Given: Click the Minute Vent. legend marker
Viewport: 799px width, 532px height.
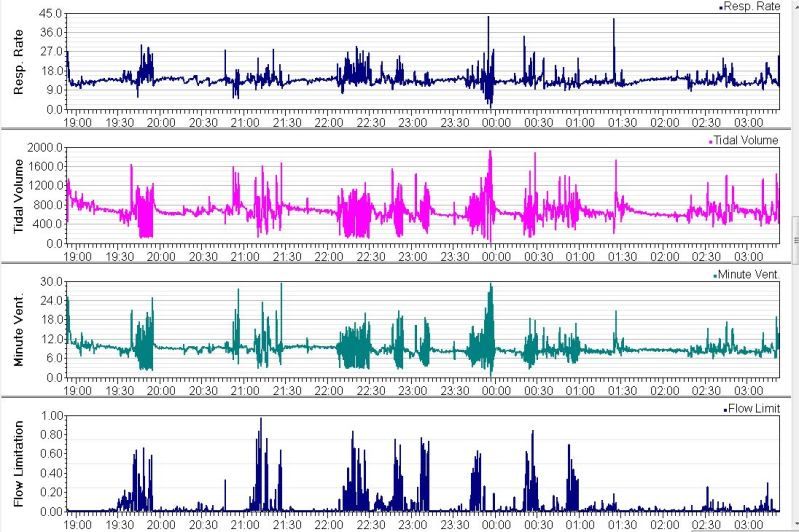Looking at the screenshot, I should point(715,276).
